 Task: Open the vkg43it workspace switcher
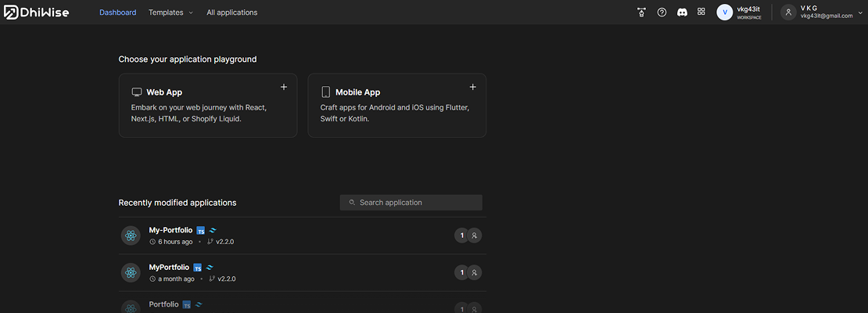tap(739, 13)
